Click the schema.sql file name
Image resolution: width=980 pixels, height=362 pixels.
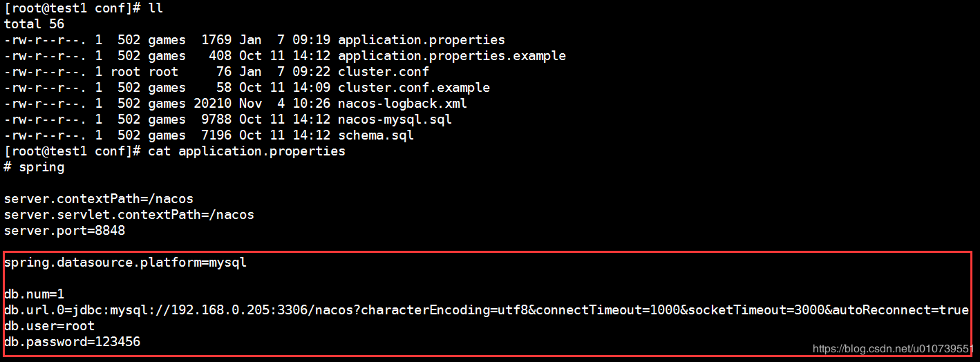pyautogui.click(x=375, y=135)
